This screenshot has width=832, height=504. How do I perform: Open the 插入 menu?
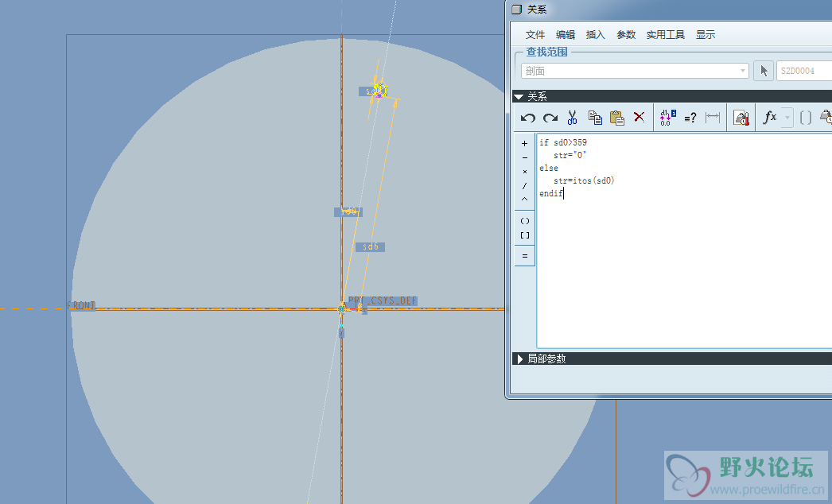pos(595,34)
